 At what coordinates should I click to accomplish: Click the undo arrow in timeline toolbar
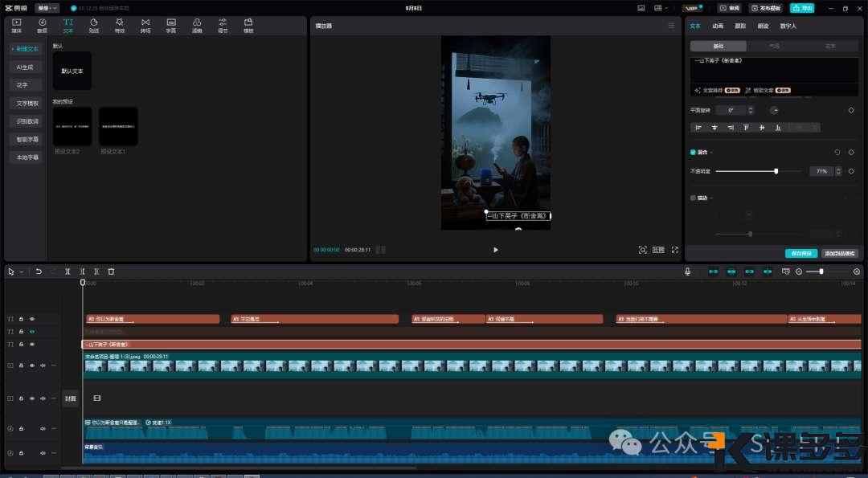tap(38, 272)
